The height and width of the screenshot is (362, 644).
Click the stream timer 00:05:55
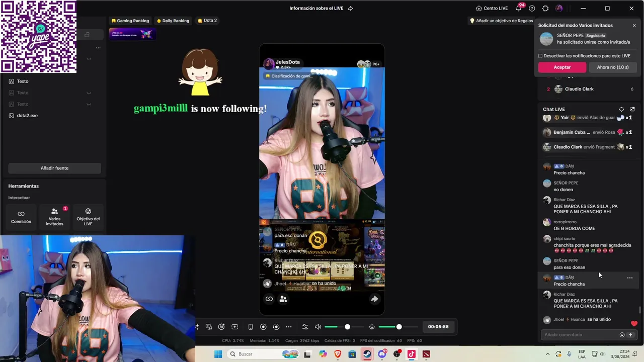click(438, 327)
